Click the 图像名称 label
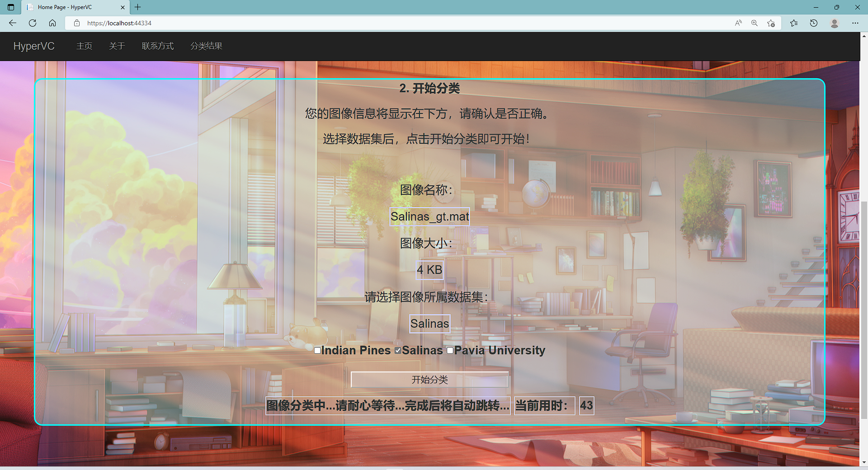 [426, 190]
